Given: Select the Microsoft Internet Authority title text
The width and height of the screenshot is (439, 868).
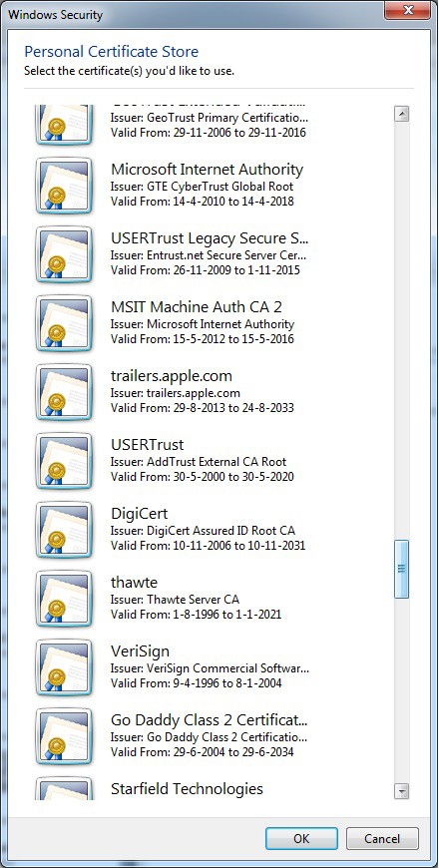Looking at the screenshot, I should coord(208,170).
